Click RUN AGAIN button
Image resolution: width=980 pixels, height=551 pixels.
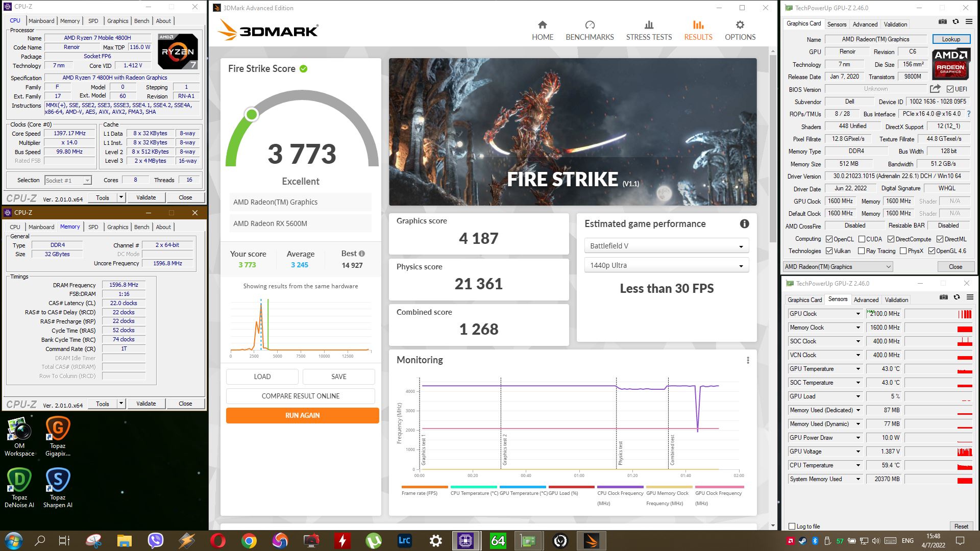302,415
